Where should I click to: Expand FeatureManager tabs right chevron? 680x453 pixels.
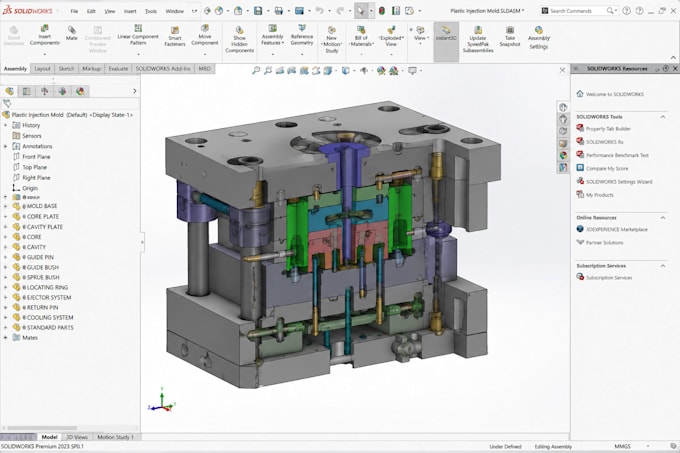(134, 91)
